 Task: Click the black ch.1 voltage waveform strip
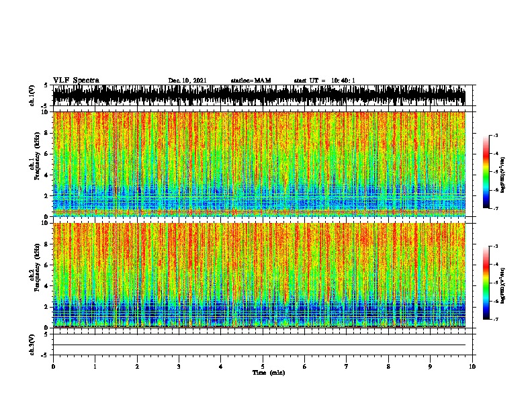[259, 95]
